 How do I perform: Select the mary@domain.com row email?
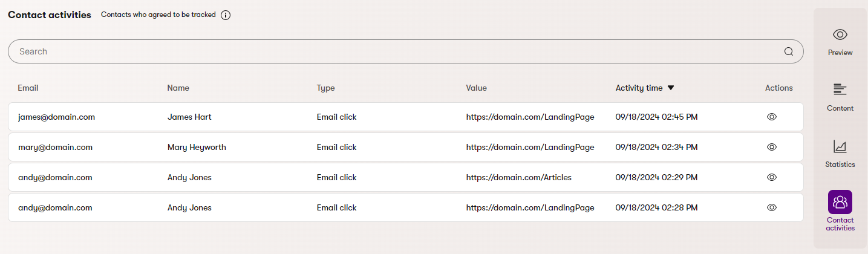click(x=55, y=147)
